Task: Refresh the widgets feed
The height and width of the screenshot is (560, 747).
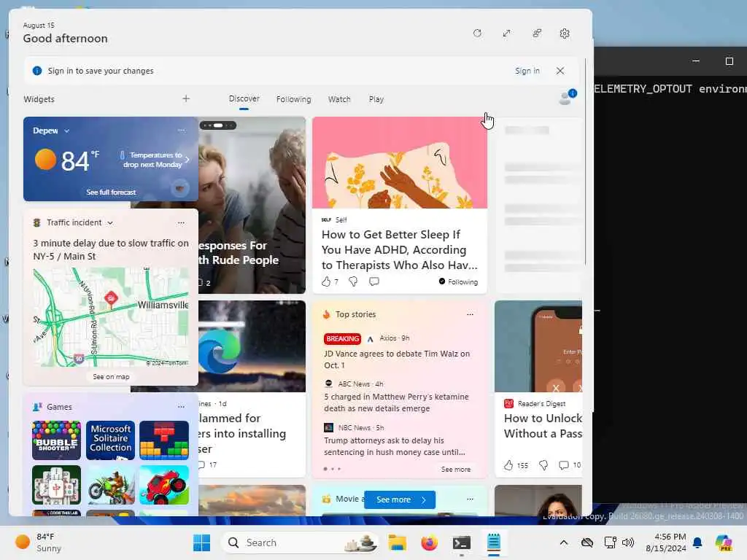Action: (477, 34)
